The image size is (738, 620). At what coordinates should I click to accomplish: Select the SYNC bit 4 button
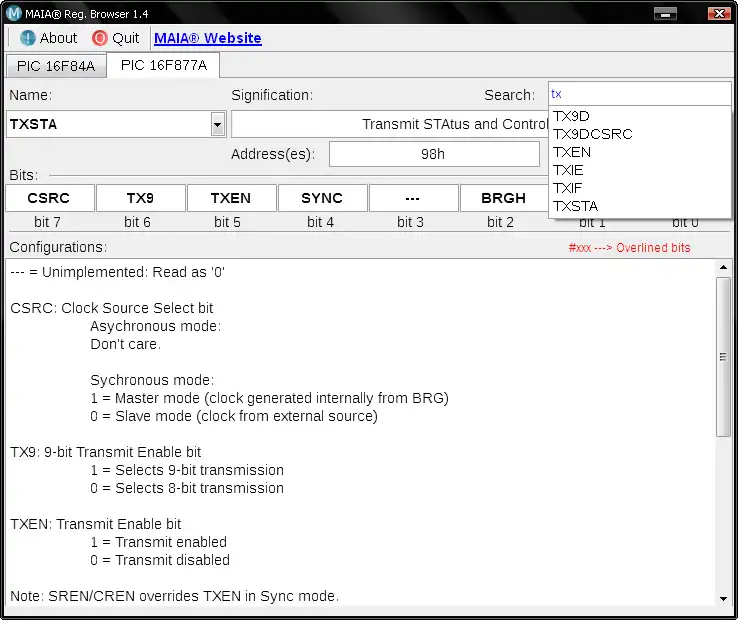click(322, 198)
